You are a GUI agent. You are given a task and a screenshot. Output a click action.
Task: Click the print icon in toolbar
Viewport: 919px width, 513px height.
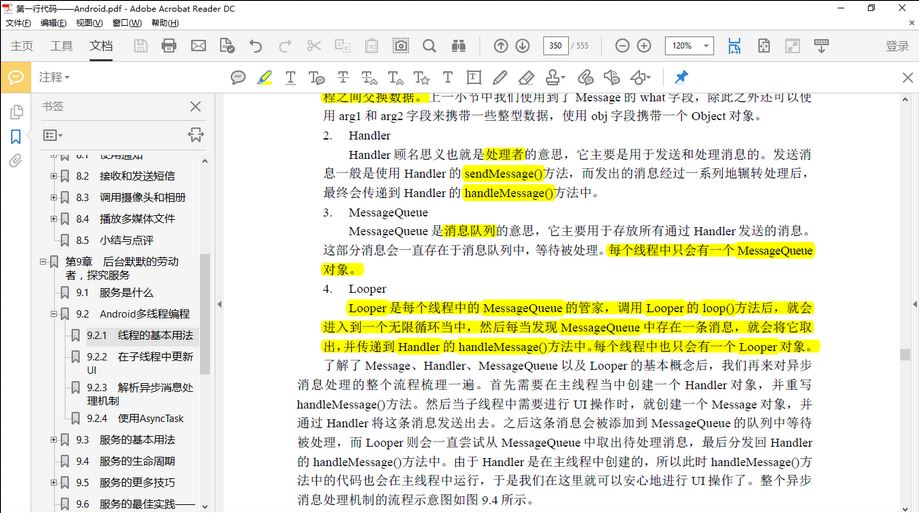[x=169, y=46]
